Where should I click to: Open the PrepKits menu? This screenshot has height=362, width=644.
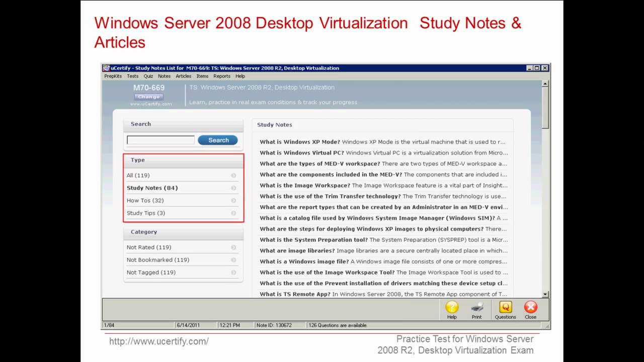coord(113,76)
